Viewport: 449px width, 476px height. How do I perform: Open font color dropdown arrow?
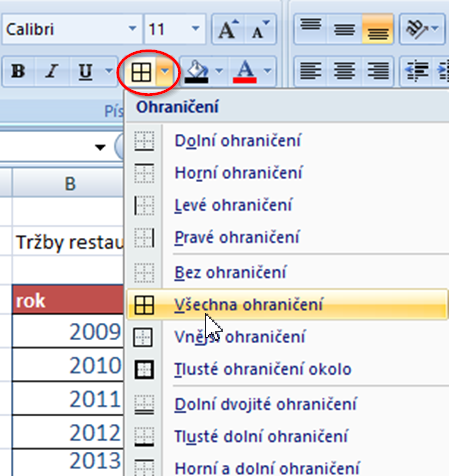point(268,71)
